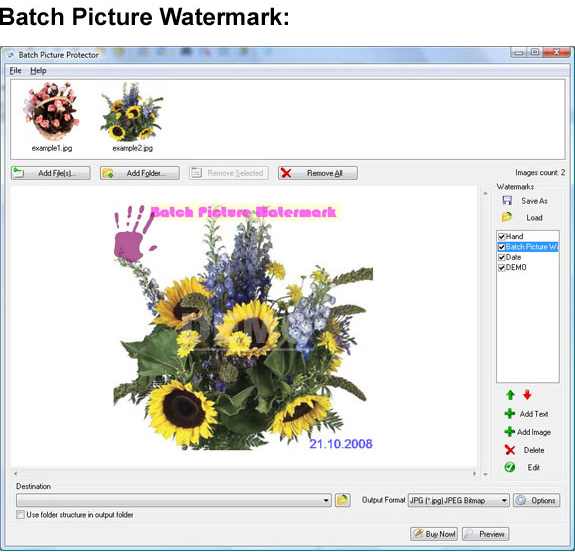
Task: Click the green plus Add Text icon
Action: 510,414
